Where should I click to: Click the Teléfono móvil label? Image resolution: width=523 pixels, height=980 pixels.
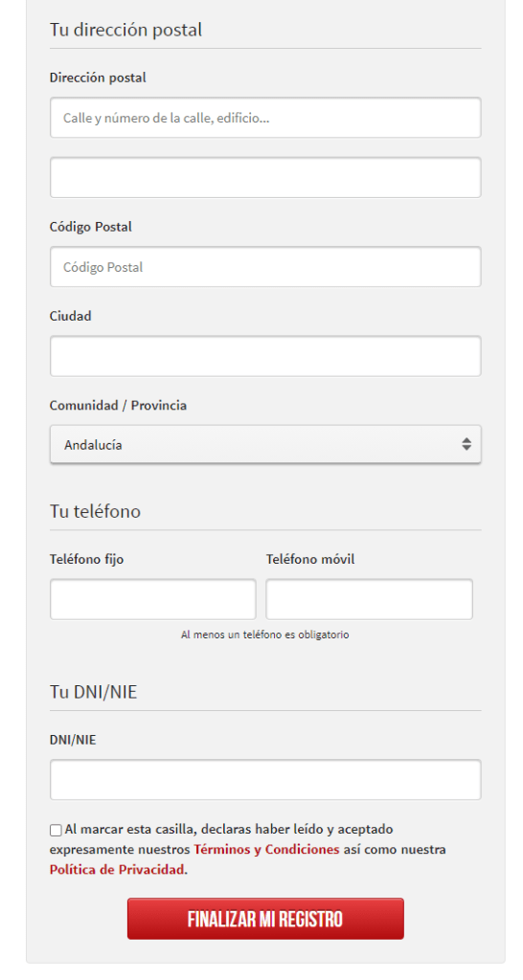click(x=310, y=559)
